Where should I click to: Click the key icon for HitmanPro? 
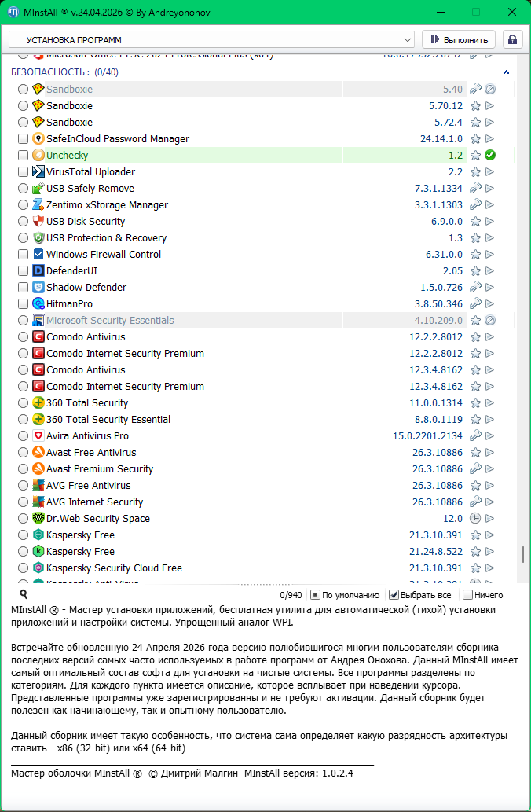coord(475,304)
